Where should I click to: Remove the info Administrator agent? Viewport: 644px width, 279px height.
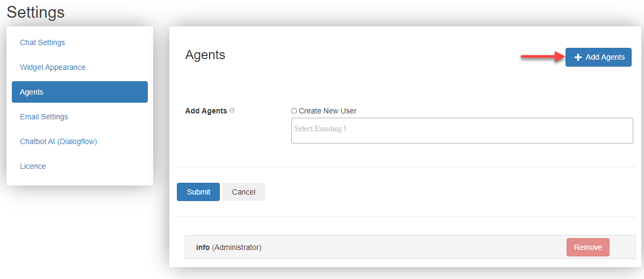point(588,247)
